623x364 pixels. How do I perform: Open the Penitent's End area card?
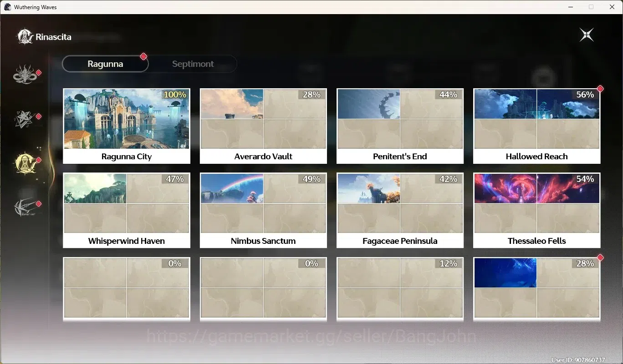(400, 126)
